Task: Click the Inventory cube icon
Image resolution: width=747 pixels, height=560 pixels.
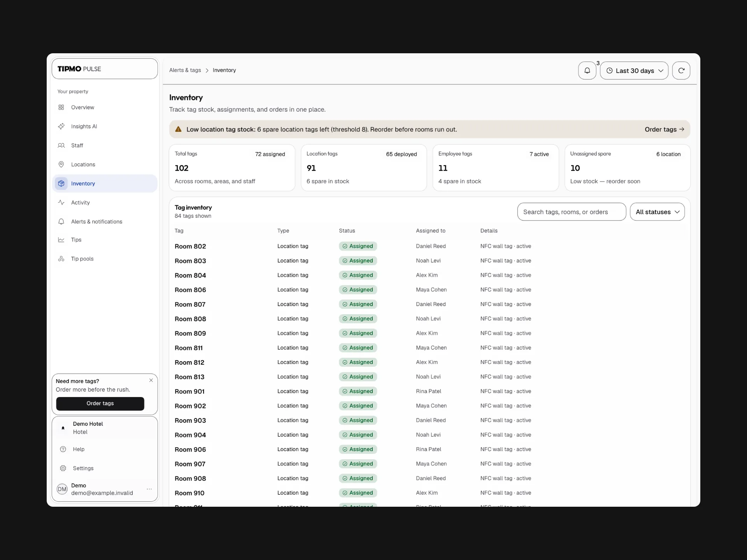Action: tap(61, 184)
